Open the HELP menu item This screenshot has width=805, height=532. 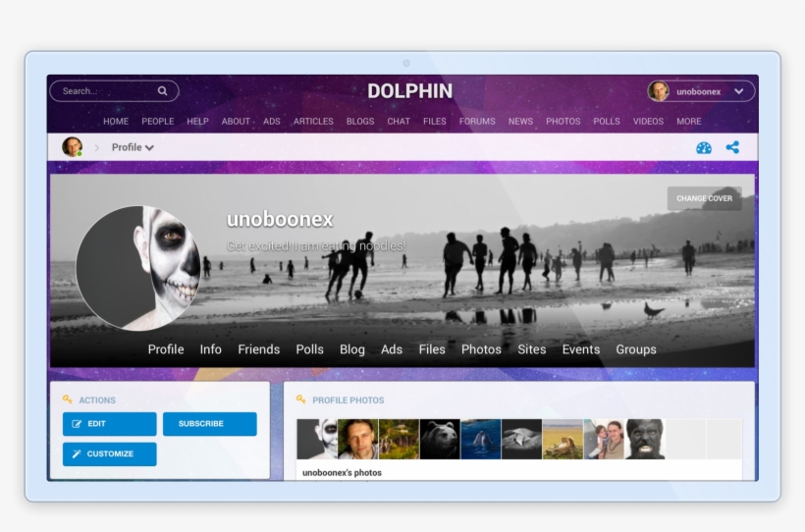[197, 121]
